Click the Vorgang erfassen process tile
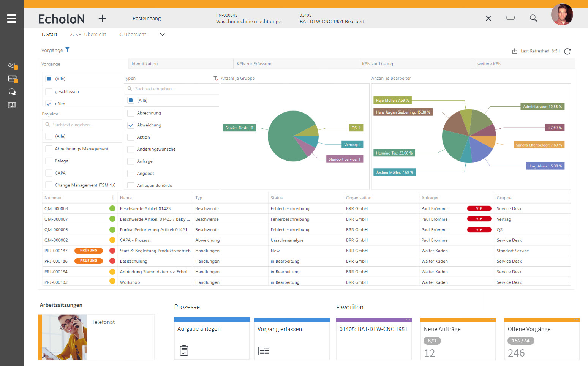Image resolution: width=588 pixels, height=366 pixels. point(292,339)
